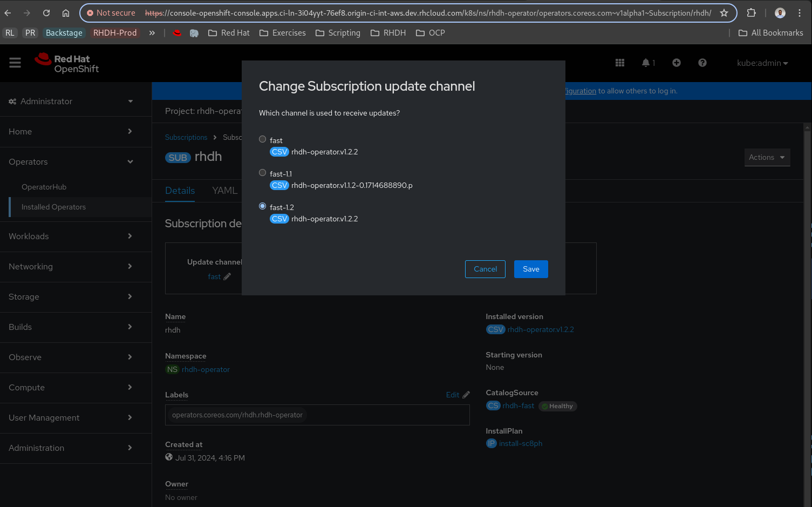Click the application launcher grid icon
Screen dimensions: 812x507
coord(620,63)
